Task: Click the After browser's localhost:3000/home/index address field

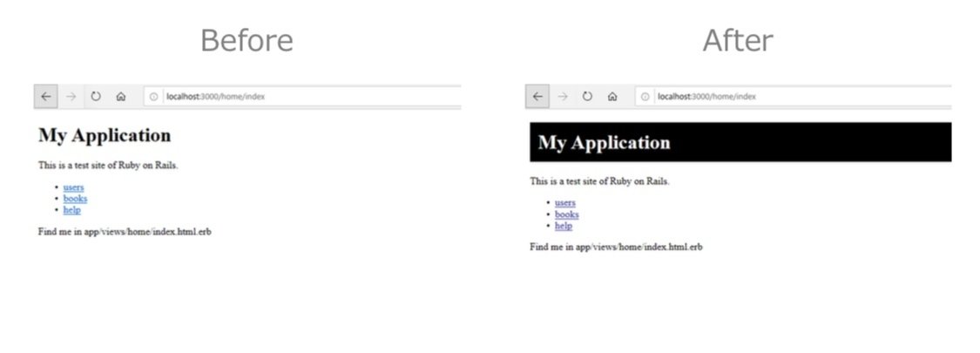Action: [794, 97]
